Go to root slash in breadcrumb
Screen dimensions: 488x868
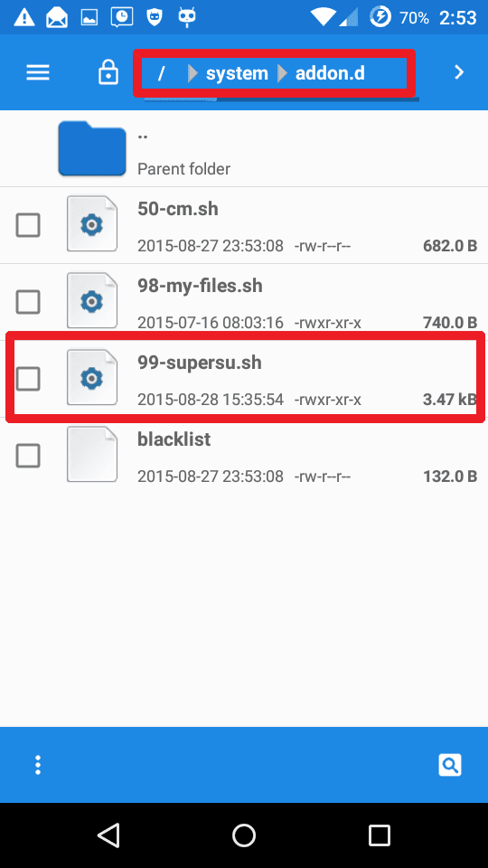pyautogui.click(x=161, y=73)
